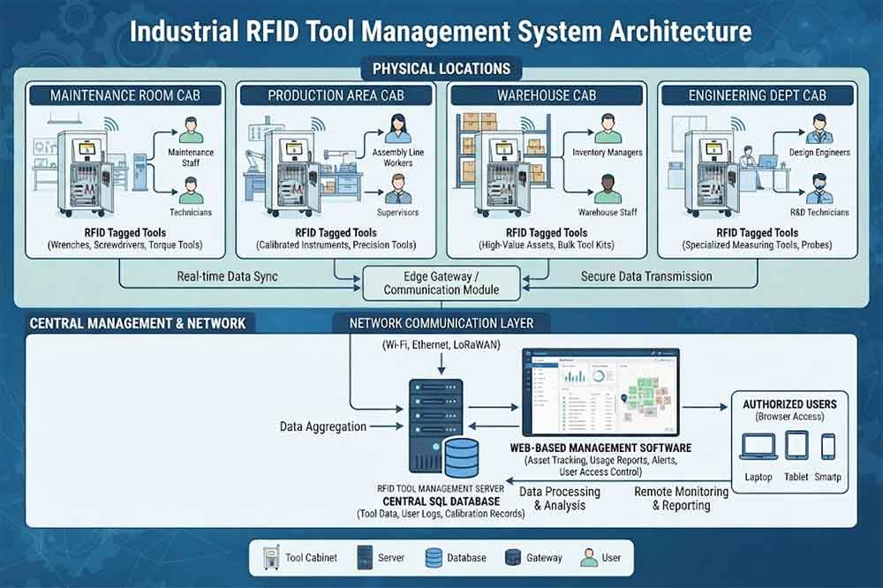Click the Specialized Measuring Tools, Probes text

(757, 245)
